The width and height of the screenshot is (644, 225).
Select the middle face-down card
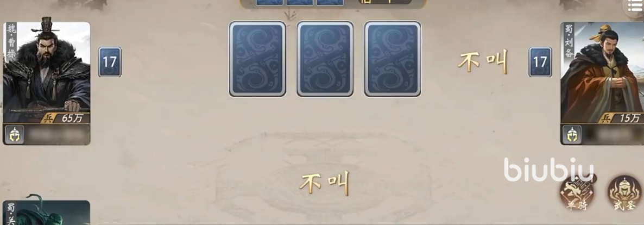tap(325, 59)
